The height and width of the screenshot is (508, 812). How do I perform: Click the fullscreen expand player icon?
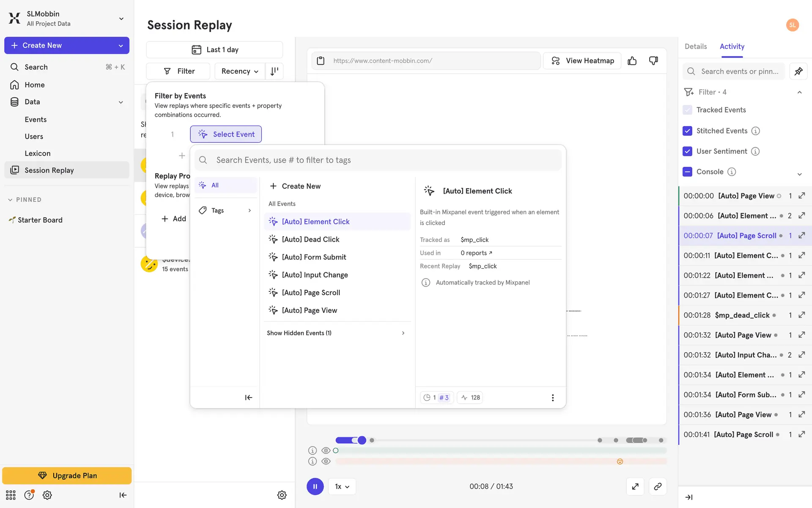[x=635, y=486]
